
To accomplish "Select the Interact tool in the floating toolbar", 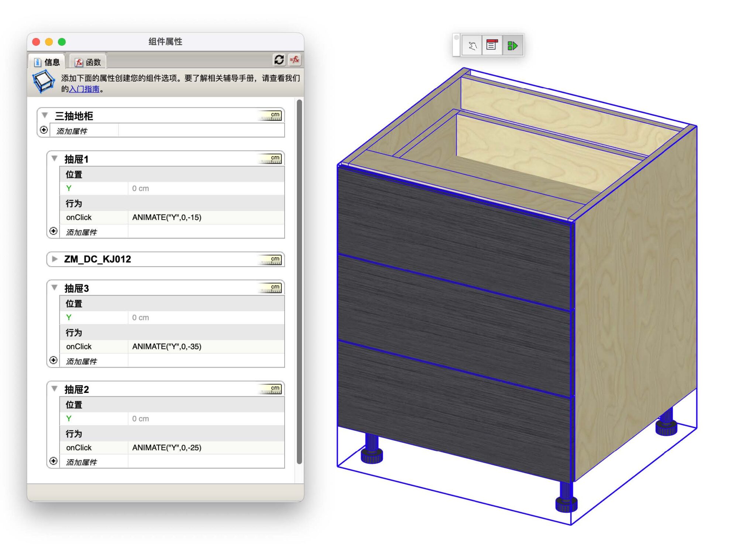I will coord(472,46).
